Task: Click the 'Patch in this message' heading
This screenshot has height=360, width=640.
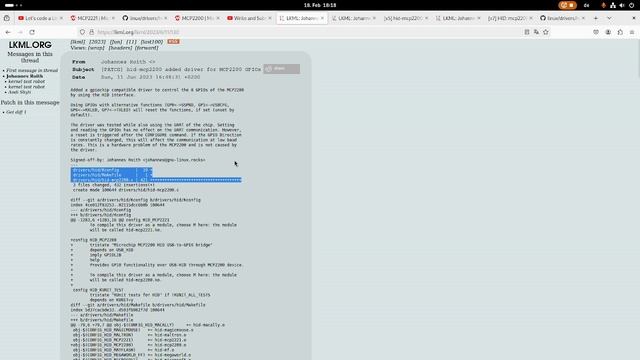Action: 30,102
